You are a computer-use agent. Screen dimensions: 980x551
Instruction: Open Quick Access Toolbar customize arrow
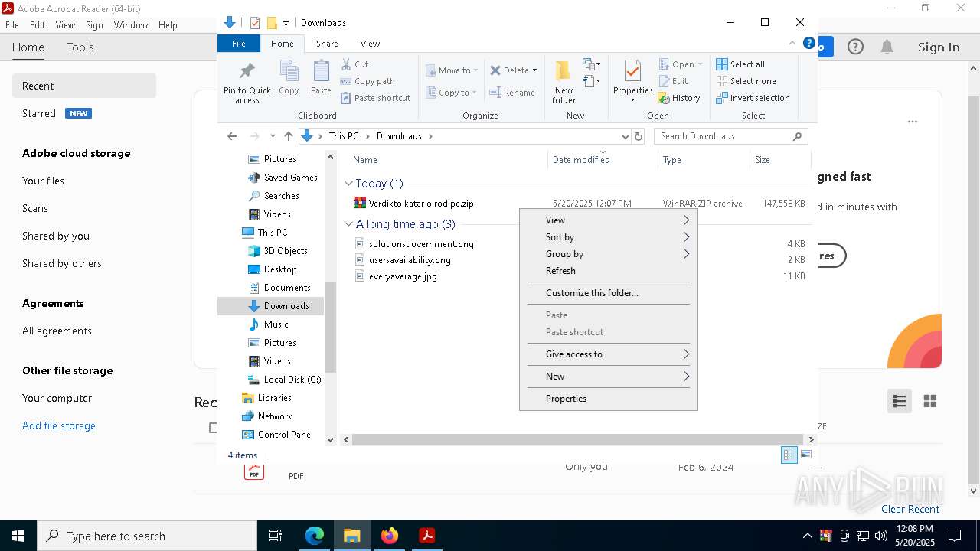(286, 23)
